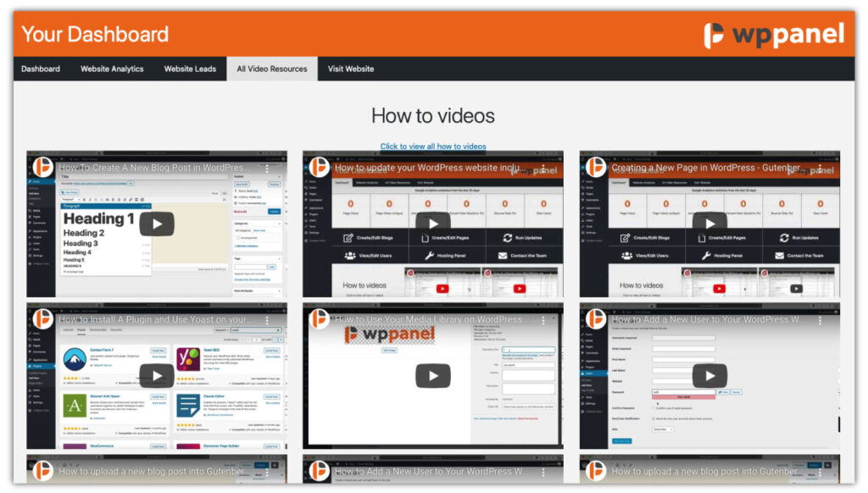Play the 'How to Install A Plugin' video
This screenshot has height=493, width=868.
point(157,376)
